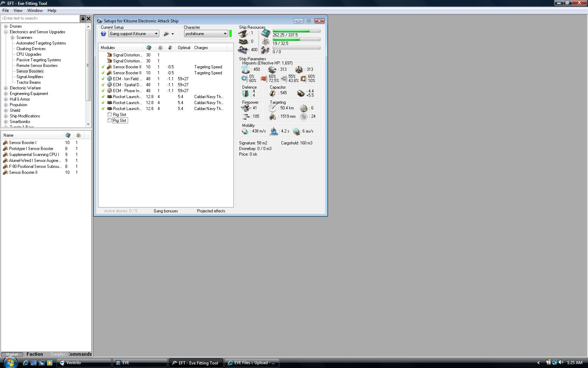This screenshot has width=588, height=368.
Task: Click the Firepower turret icon beside 41
Action: (x=246, y=108)
